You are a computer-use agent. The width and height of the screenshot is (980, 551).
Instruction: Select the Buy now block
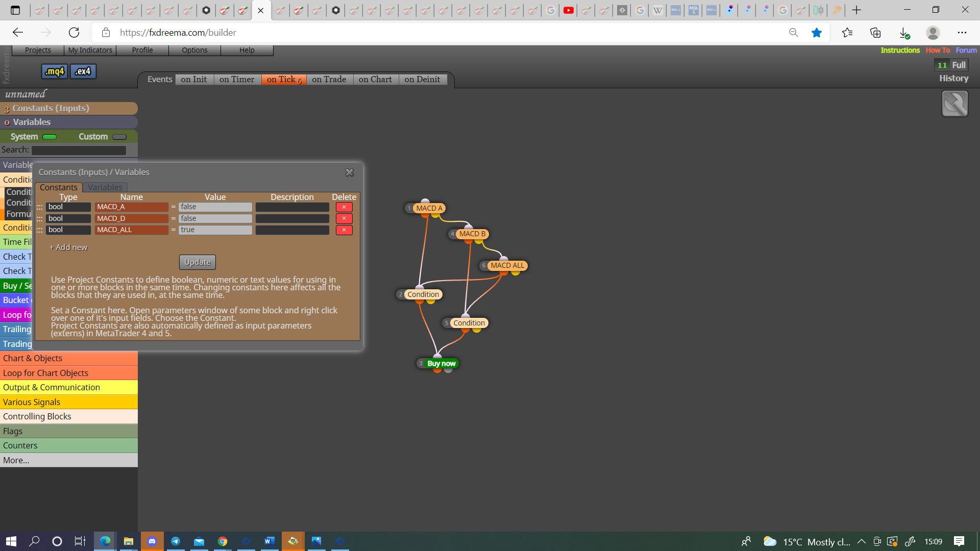pyautogui.click(x=441, y=364)
